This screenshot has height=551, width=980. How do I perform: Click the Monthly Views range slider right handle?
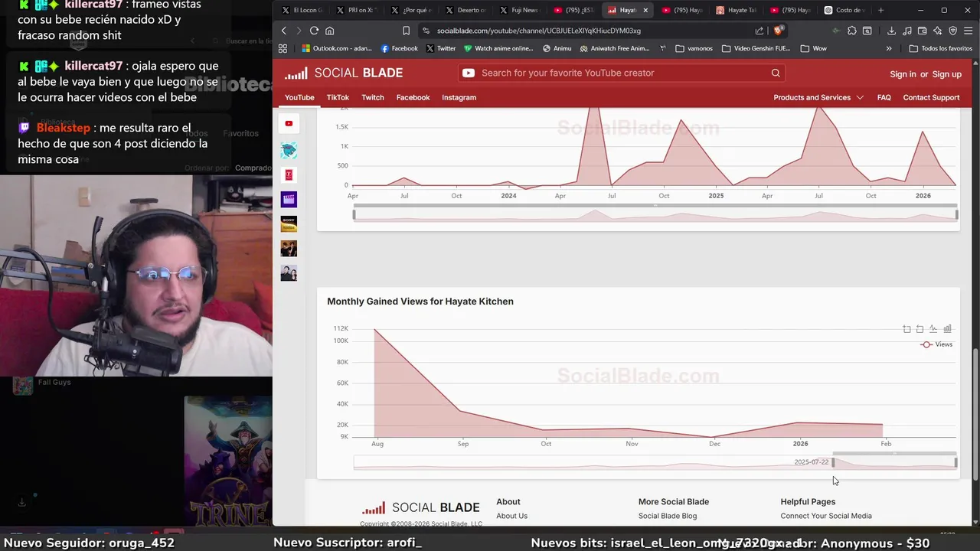tap(955, 462)
